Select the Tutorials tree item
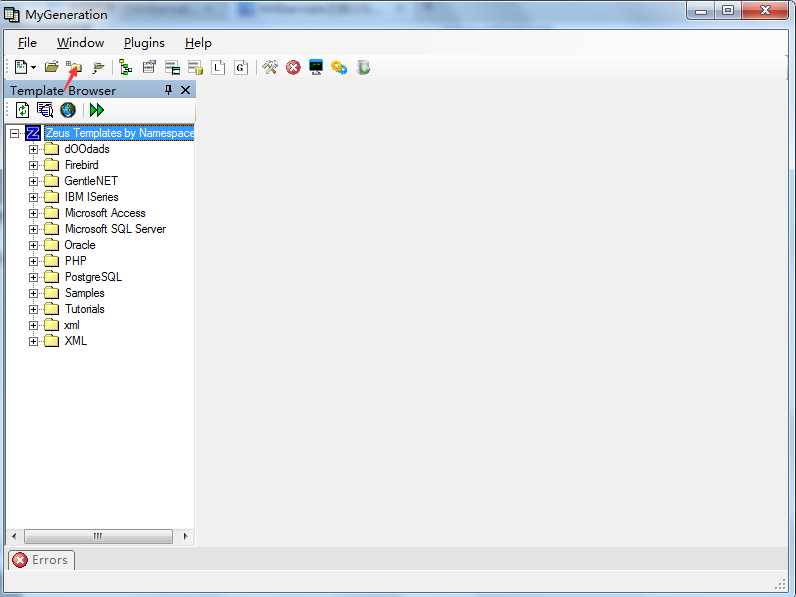 (84, 309)
